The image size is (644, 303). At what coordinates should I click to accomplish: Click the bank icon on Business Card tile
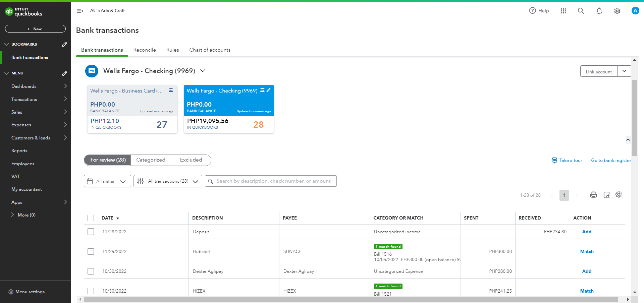point(171,90)
